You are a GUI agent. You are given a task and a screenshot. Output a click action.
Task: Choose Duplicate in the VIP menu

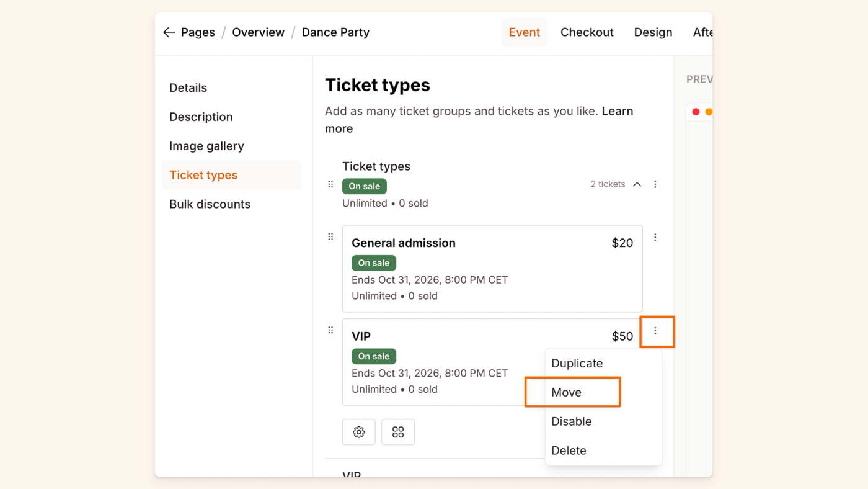(577, 363)
